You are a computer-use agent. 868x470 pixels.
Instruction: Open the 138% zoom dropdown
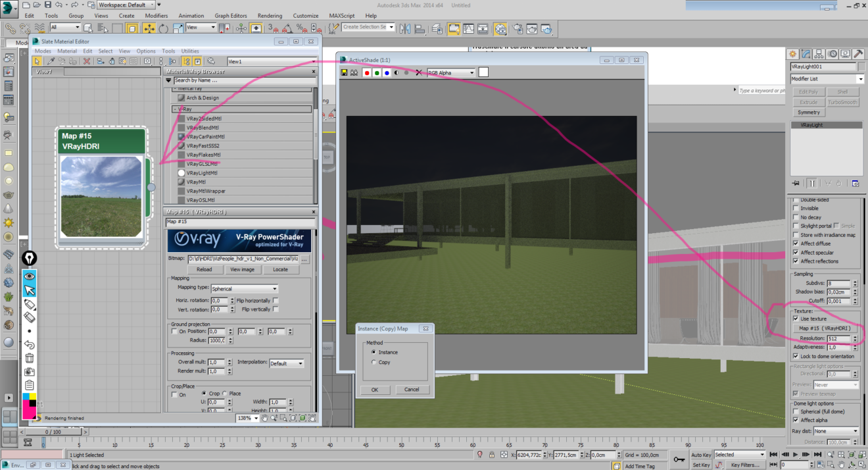[247, 418]
